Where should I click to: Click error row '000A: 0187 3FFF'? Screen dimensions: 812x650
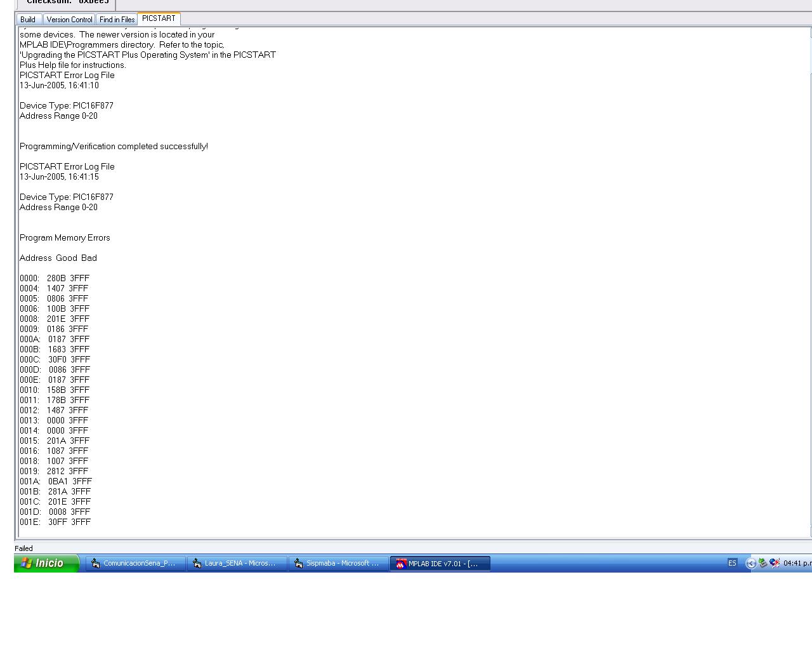(55, 339)
